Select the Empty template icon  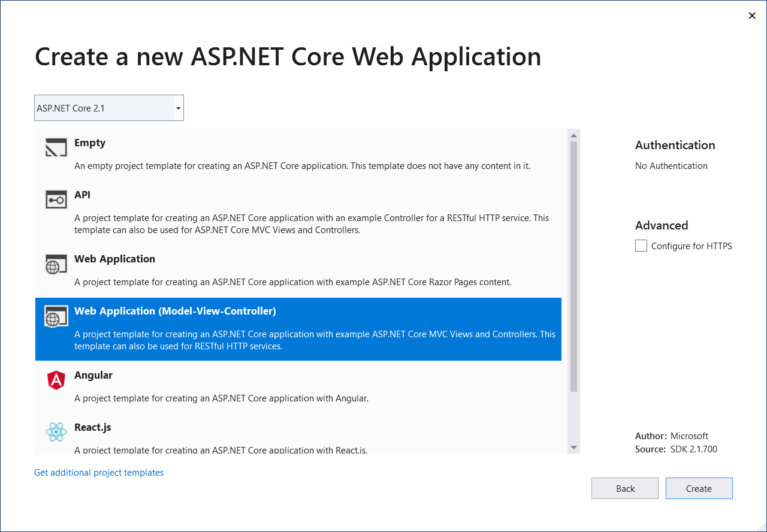click(56, 147)
